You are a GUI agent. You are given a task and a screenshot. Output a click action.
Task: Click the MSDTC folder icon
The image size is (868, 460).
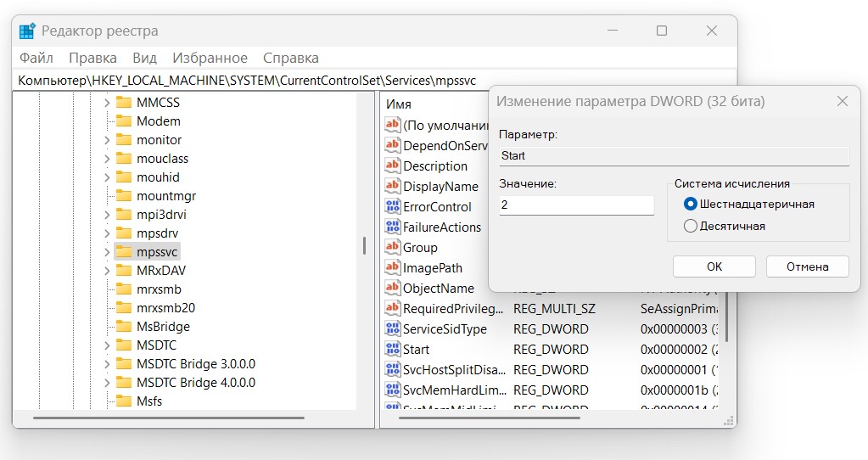coord(123,345)
